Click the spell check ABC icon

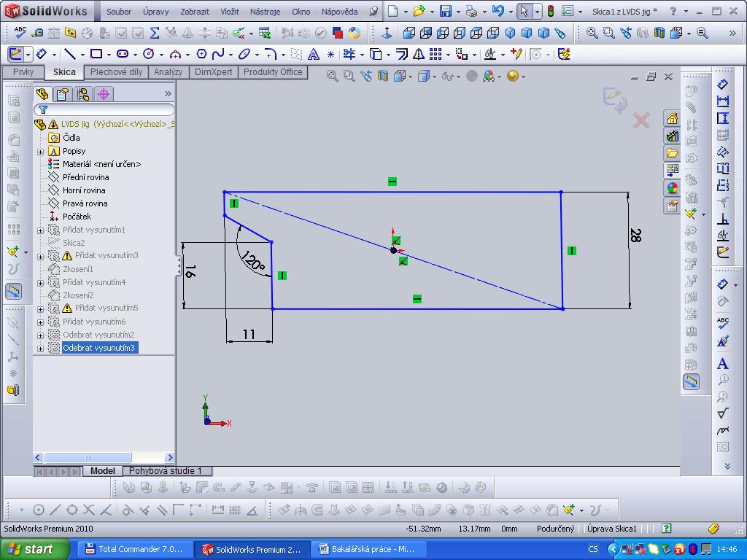20,32
